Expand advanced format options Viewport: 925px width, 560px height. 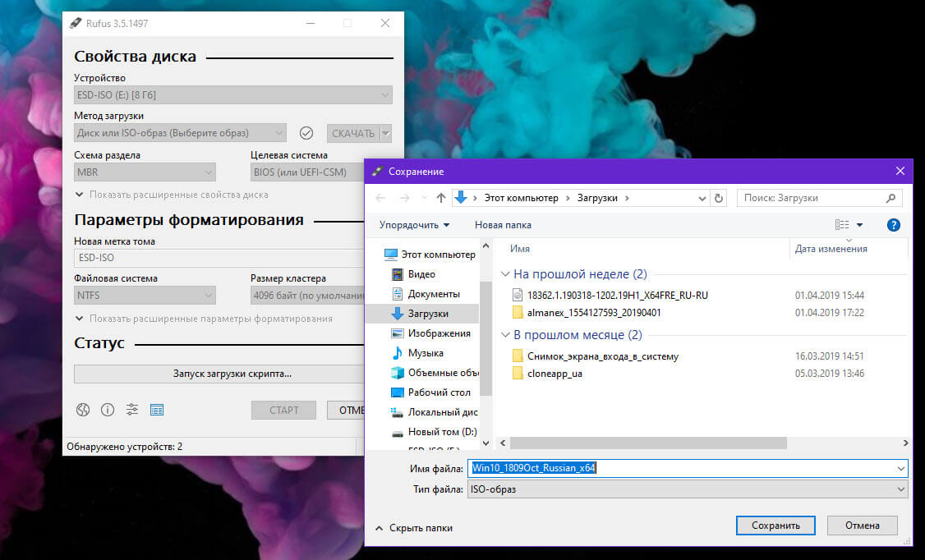coord(204,319)
